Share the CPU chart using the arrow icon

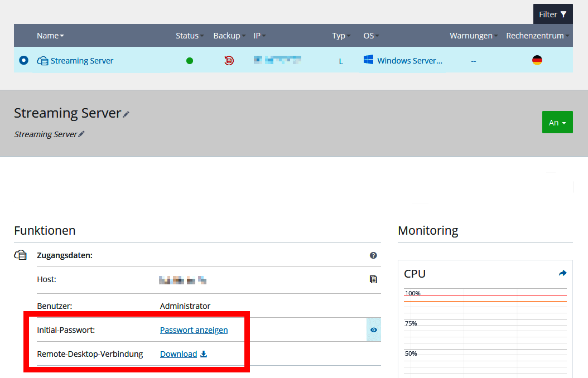(x=562, y=273)
